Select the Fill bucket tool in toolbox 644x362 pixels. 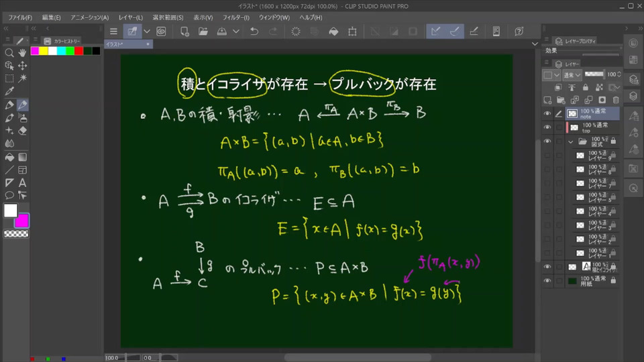pos(9,157)
